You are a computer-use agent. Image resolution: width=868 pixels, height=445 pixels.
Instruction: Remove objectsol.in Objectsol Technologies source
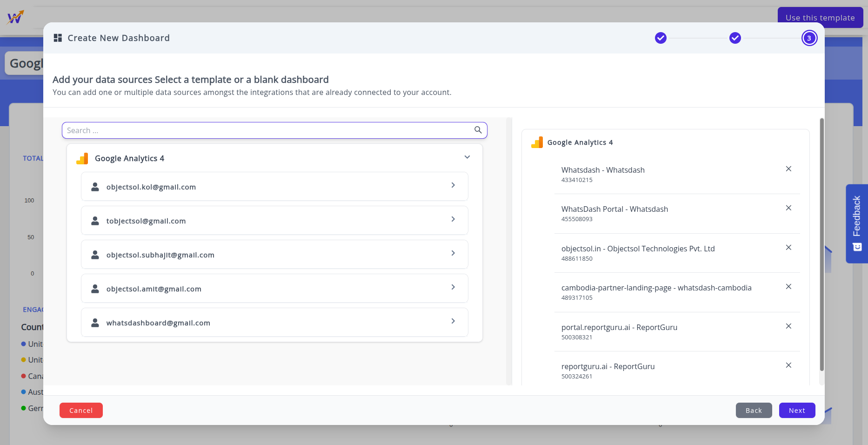pyautogui.click(x=788, y=248)
